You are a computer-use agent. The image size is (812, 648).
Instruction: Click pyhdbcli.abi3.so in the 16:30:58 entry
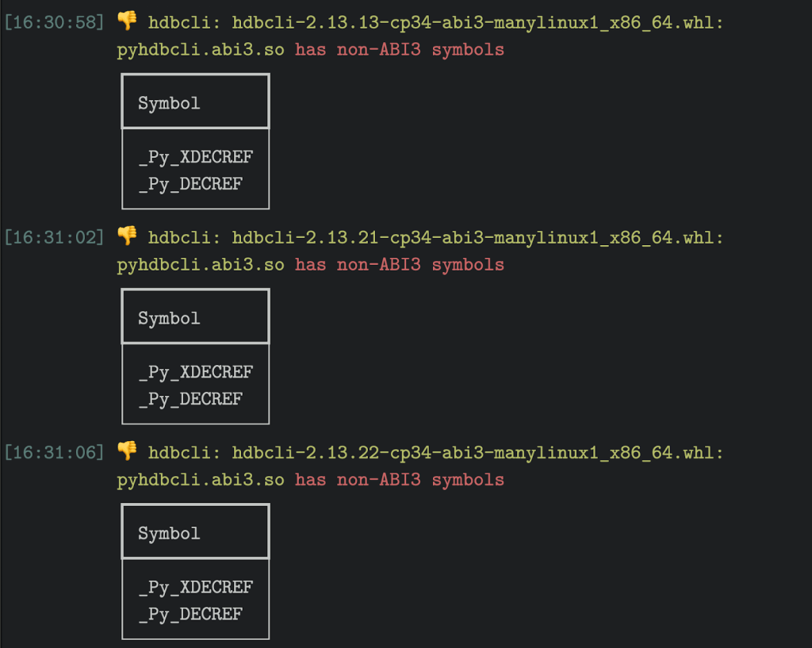point(201,49)
